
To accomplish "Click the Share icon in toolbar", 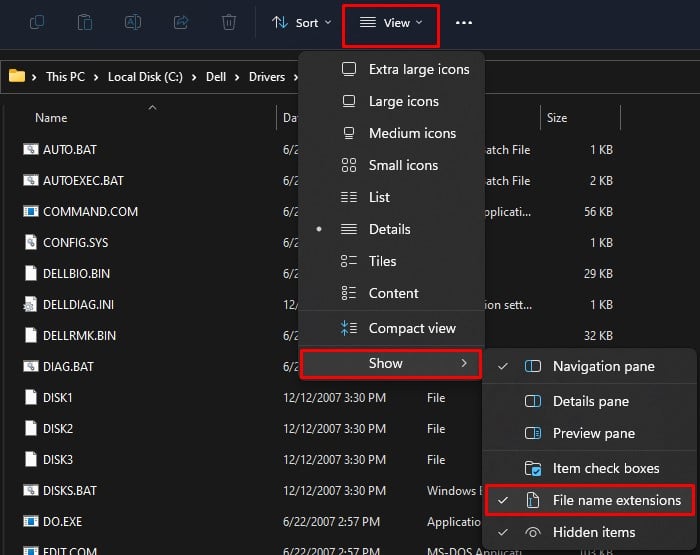I will click(x=181, y=22).
